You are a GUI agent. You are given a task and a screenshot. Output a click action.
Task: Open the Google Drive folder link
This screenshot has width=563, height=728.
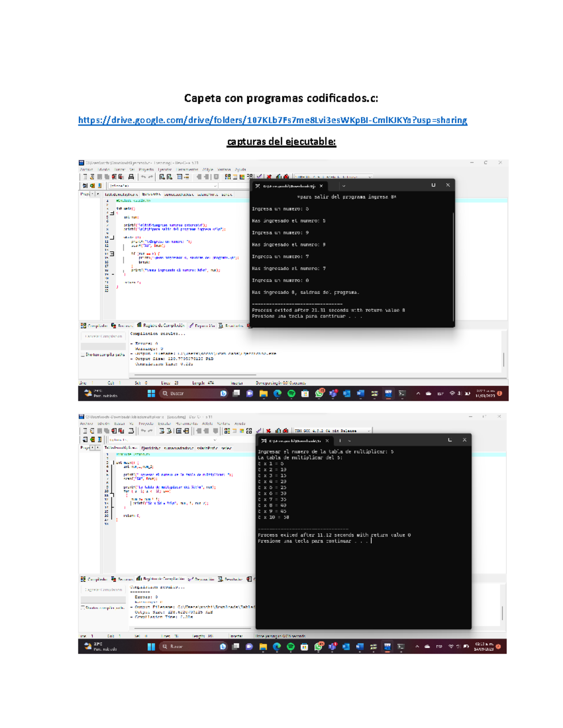(x=273, y=120)
